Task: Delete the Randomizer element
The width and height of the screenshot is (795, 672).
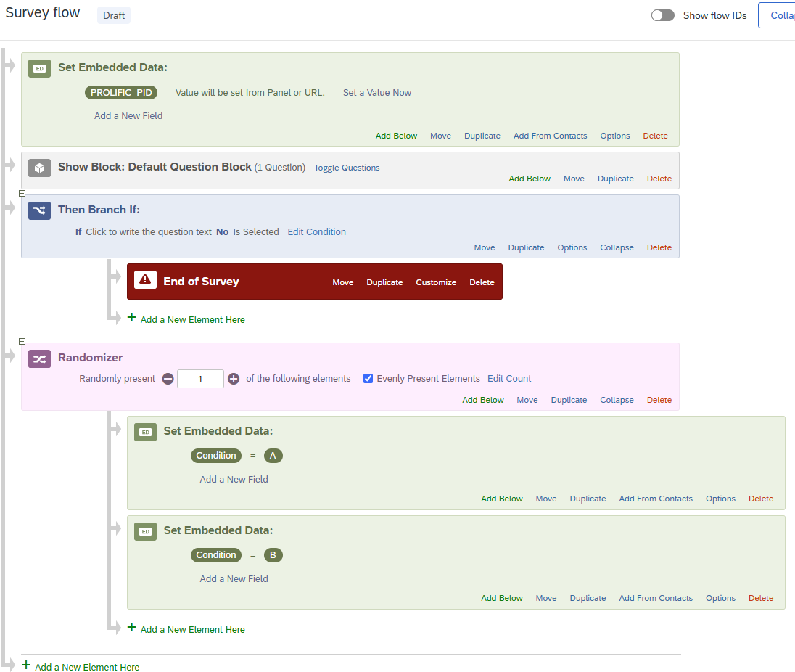Action: (659, 400)
